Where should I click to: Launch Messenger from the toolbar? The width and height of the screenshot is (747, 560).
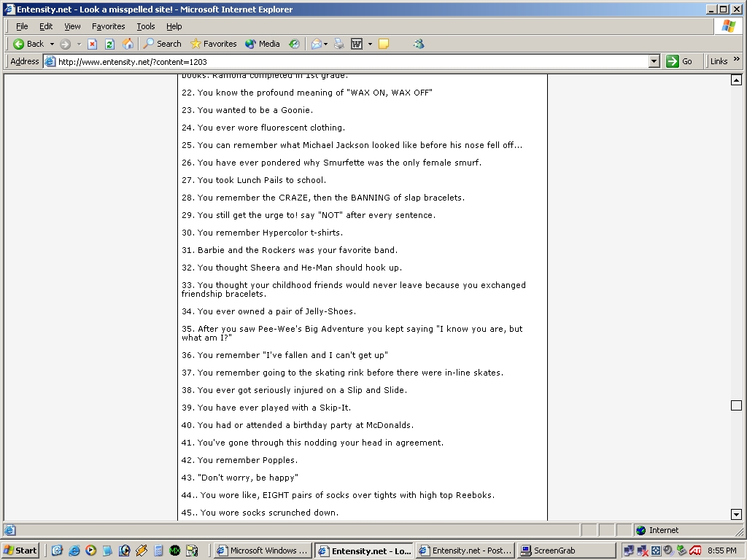coord(419,44)
